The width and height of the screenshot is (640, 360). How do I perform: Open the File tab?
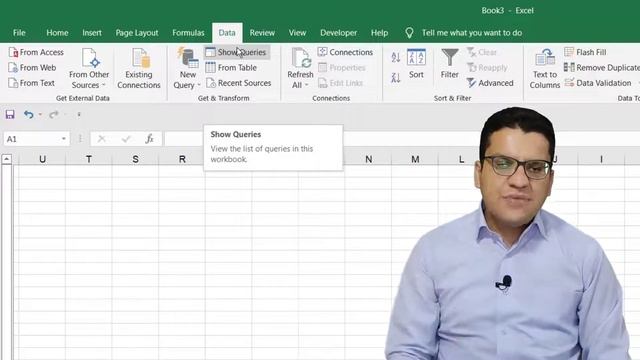point(19,33)
